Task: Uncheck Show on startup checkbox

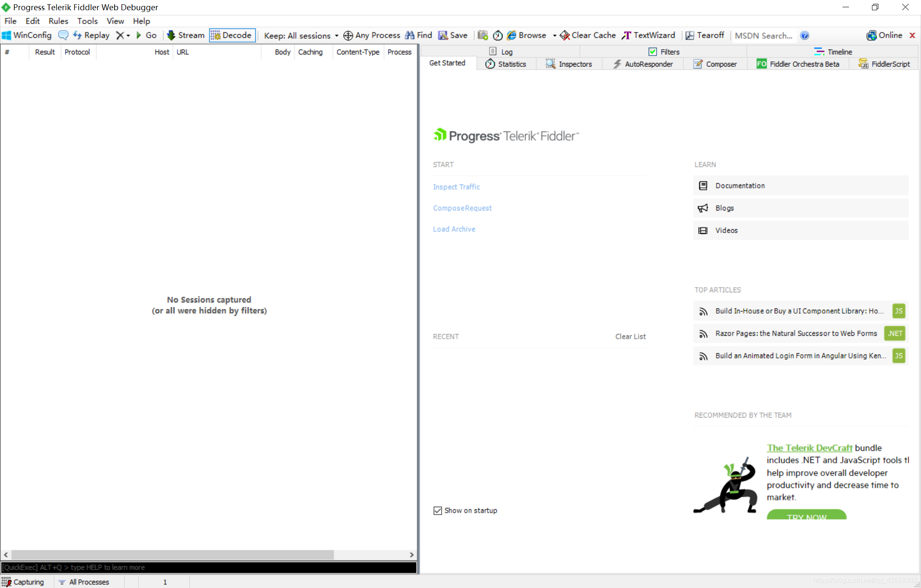Action: click(437, 510)
